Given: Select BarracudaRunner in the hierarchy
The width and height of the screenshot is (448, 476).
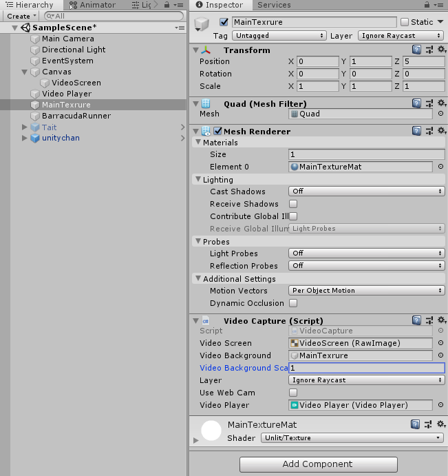Looking at the screenshot, I should [x=76, y=116].
